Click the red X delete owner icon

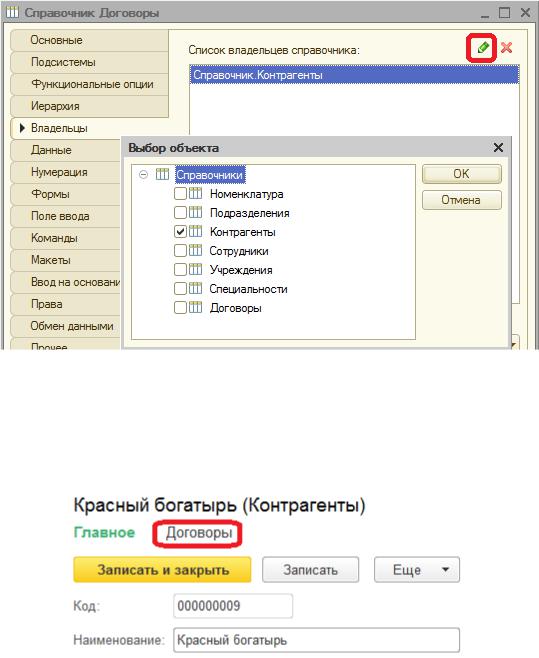pyautogui.click(x=506, y=47)
